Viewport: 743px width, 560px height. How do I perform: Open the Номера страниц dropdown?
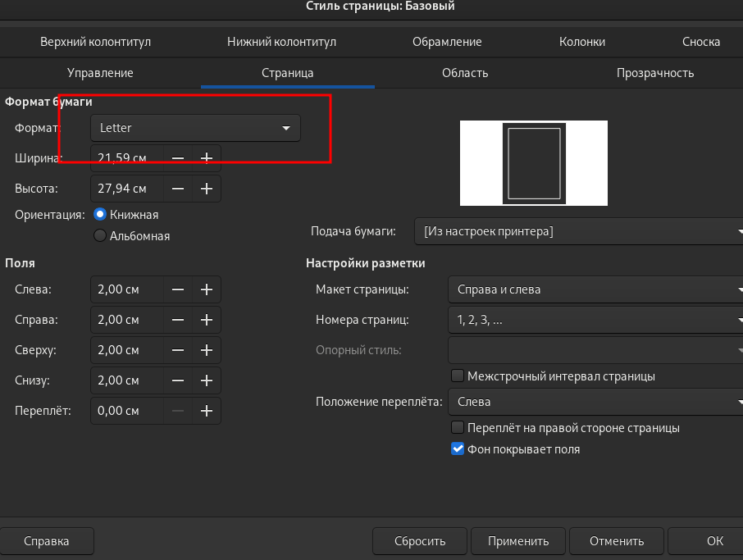595,320
